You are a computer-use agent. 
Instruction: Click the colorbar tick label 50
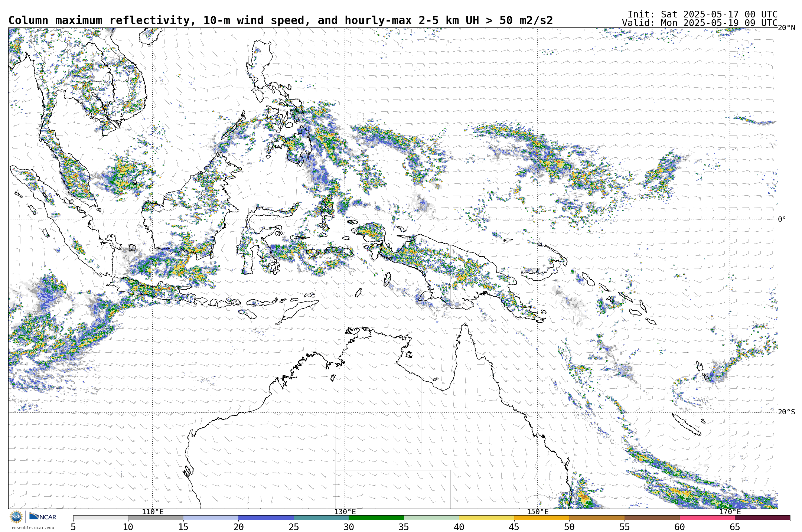(x=569, y=527)
